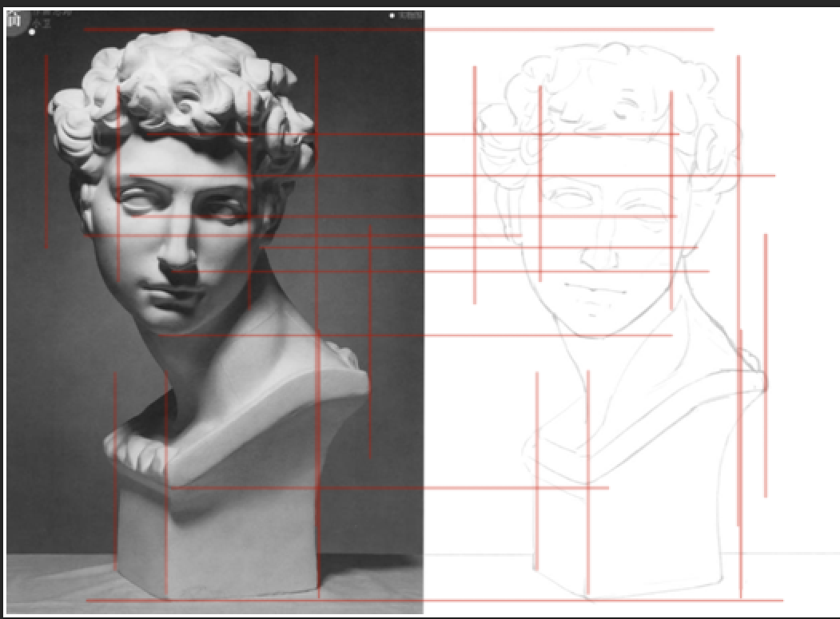Select the plaster bust reference photo
Screen dimensions: 840x619
(x=215, y=312)
